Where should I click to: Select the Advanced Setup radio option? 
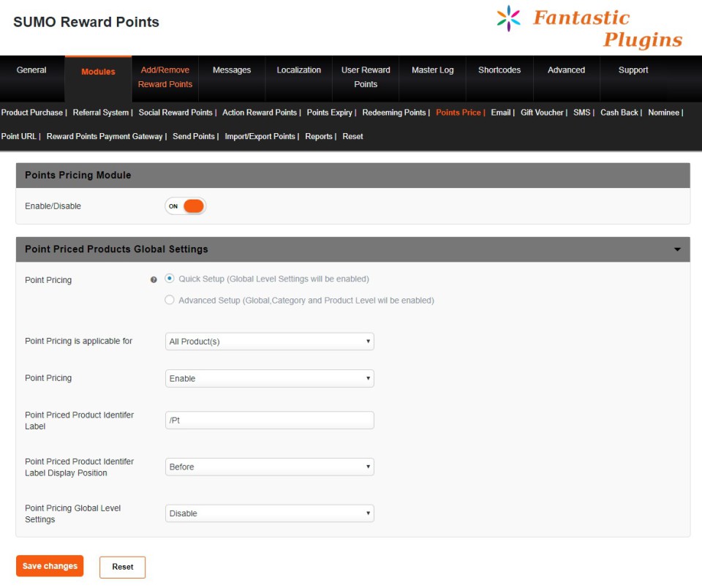coord(170,300)
